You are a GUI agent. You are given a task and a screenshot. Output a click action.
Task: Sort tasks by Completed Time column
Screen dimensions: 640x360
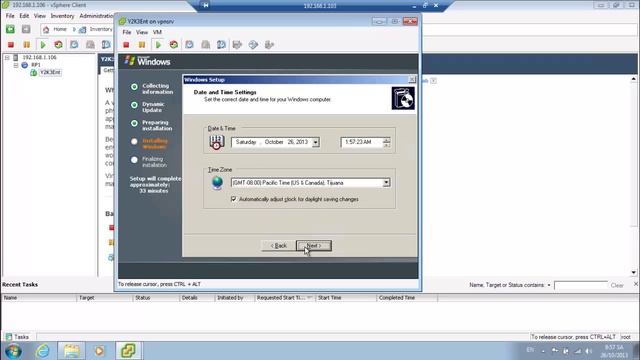(407, 298)
